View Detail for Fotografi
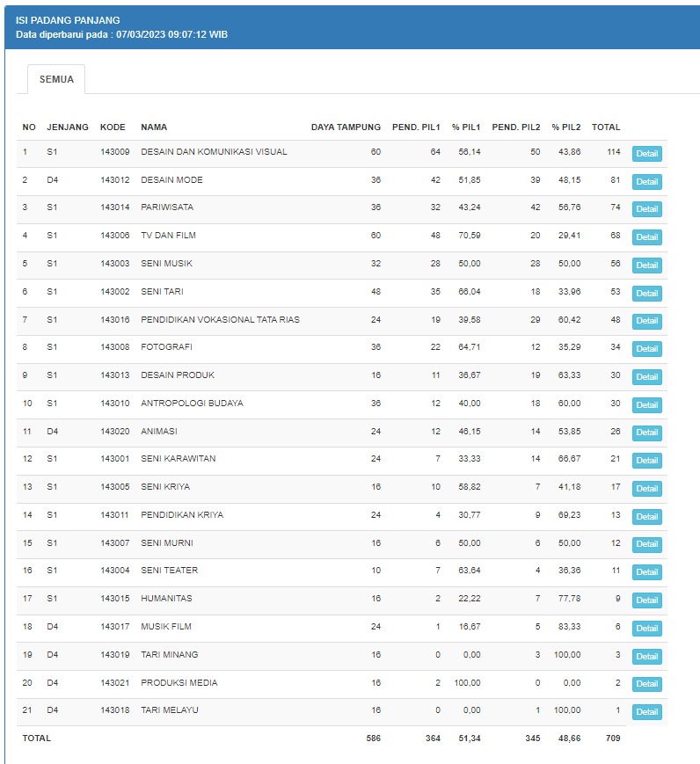 (647, 349)
